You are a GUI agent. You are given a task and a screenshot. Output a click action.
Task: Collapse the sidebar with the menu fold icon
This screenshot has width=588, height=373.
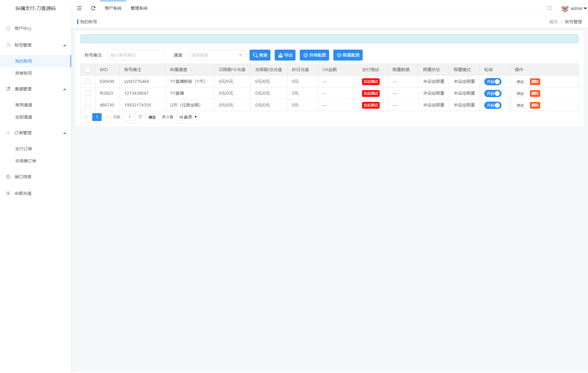[79, 8]
